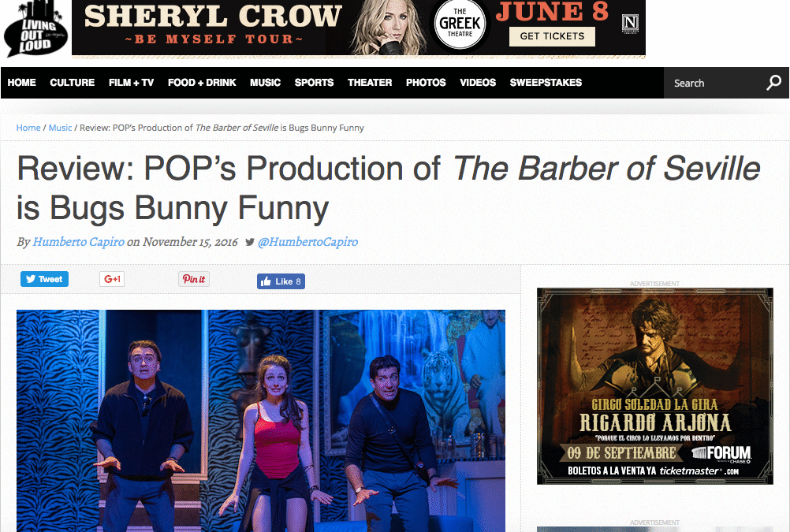
Task: Select the Sweepstakes menu item
Action: point(546,83)
